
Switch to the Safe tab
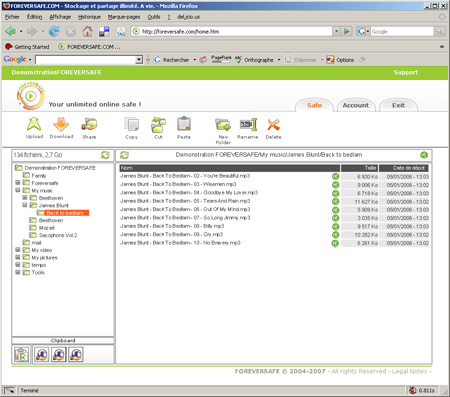click(x=314, y=105)
